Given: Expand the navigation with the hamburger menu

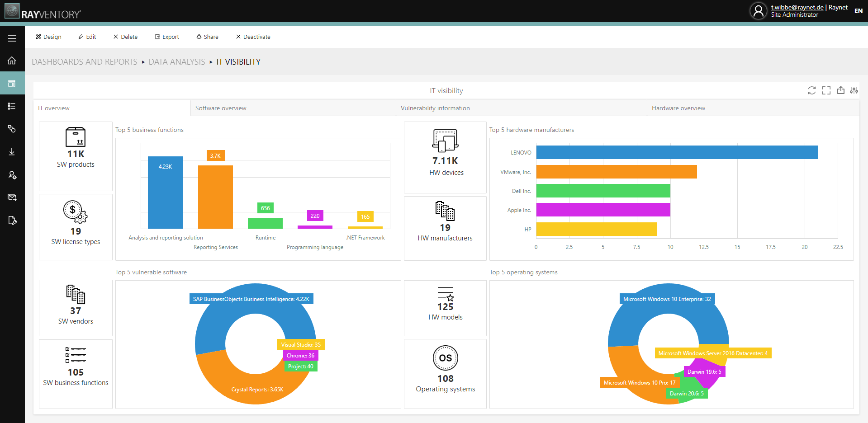Looking at the screenshot, I should [12, 38].
